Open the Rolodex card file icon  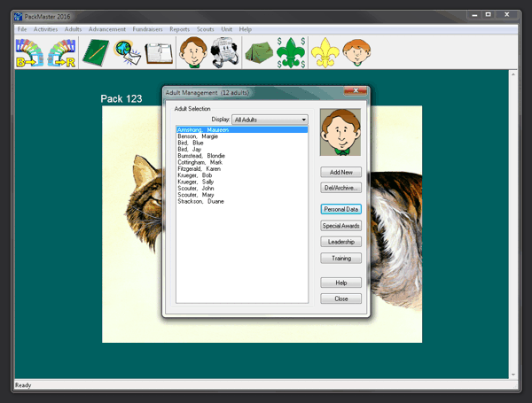point(224,52)
